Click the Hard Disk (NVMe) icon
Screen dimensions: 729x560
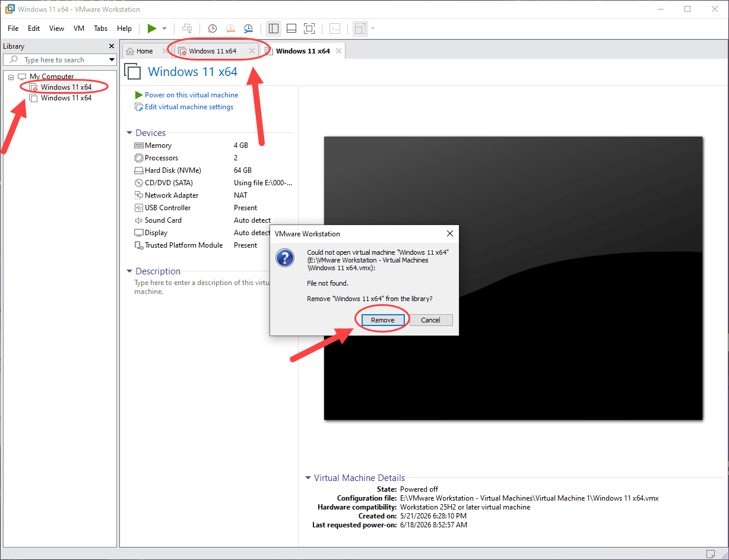click(139, 170)
